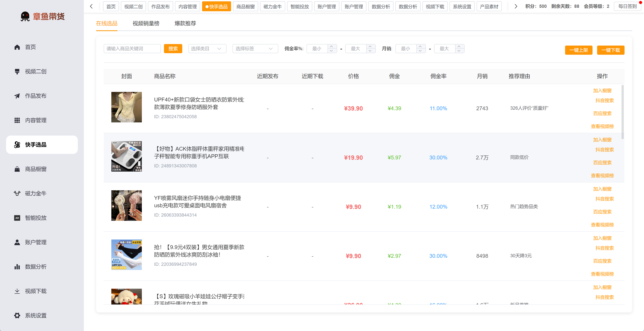Click the handheld spray fan thumbnail
Viewport: 644px width, 331px height.
[127, 206]
